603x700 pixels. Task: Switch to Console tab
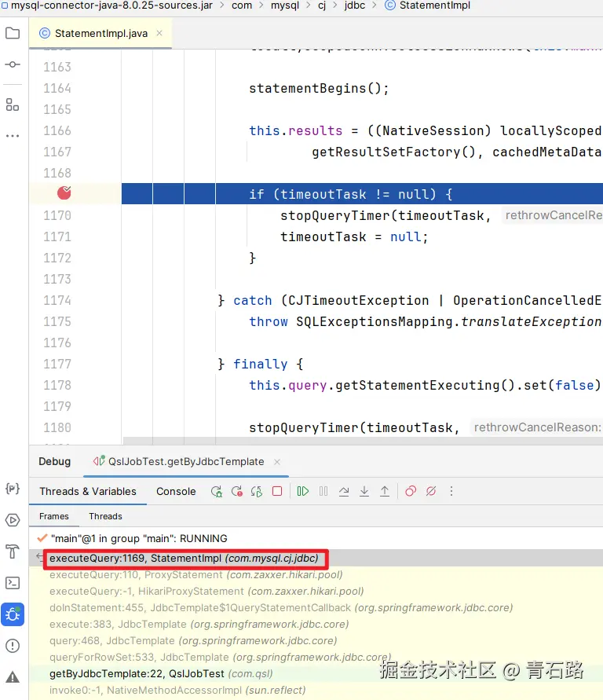(176, 491)
